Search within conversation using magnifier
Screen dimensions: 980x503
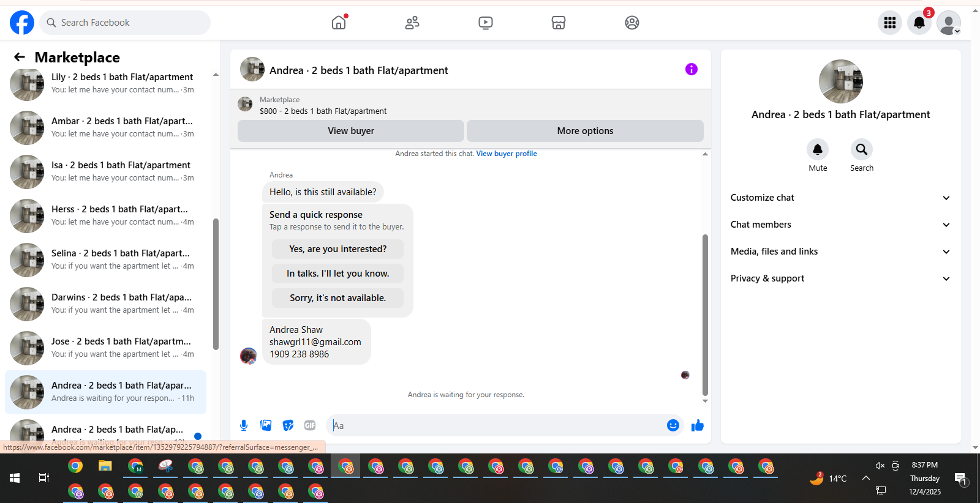coord(862,149)
